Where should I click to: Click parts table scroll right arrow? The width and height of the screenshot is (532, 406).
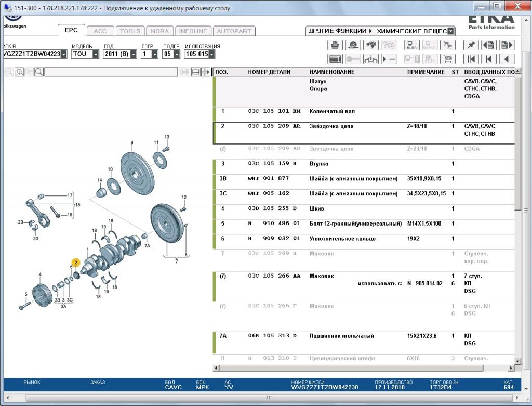click(511, 368)
